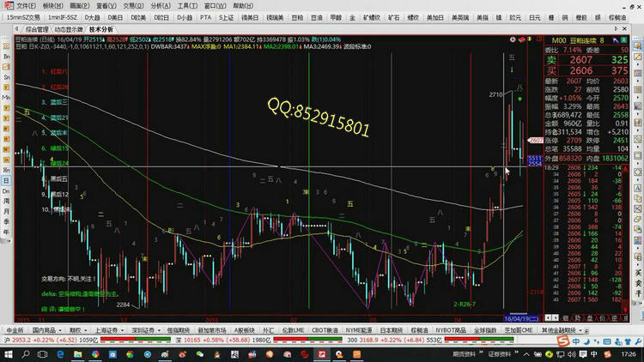Viewport: 644px width, 362px height.
Task: Expand the 国内商品 dropdown in bottom bar
Action: [x=46, y=329]
